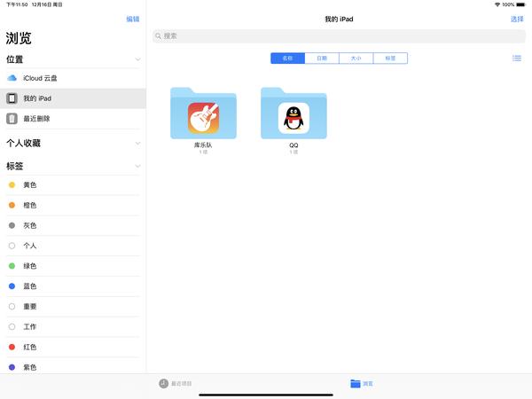
Task: Select the 库乐队 folder name label
Action: 203,145
